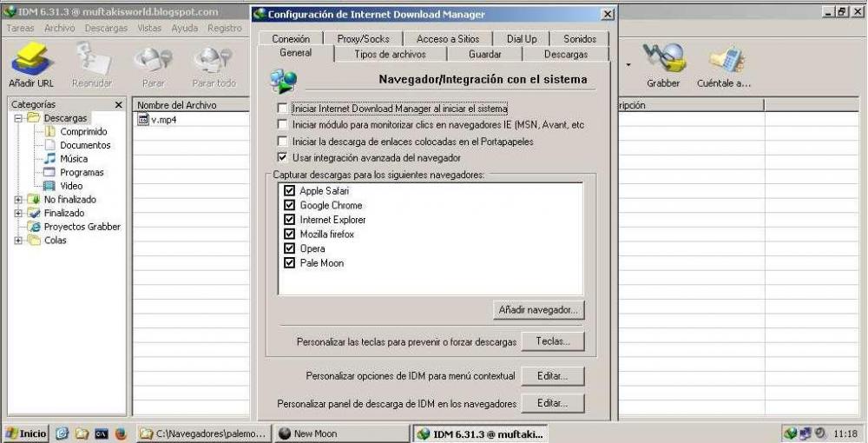The image size is (868, 443).
Task: Enable starting IDM at system startup
Action: click(282, 109)
